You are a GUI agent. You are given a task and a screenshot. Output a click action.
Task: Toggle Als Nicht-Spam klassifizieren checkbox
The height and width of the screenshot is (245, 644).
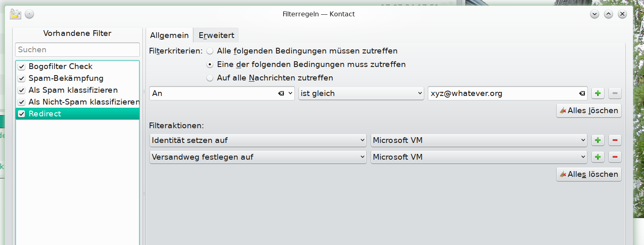pyautogui.click(x=22, y=102)
